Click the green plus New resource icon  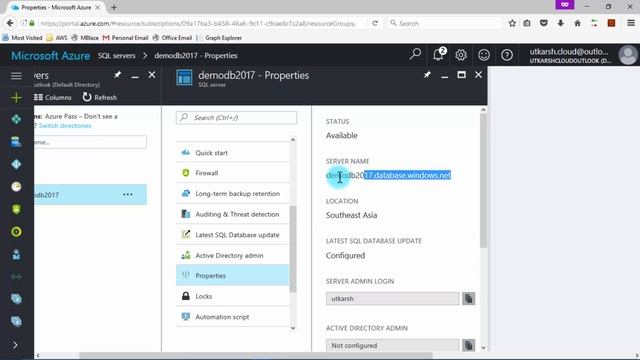pyautogui.click(x=16, y=98)
